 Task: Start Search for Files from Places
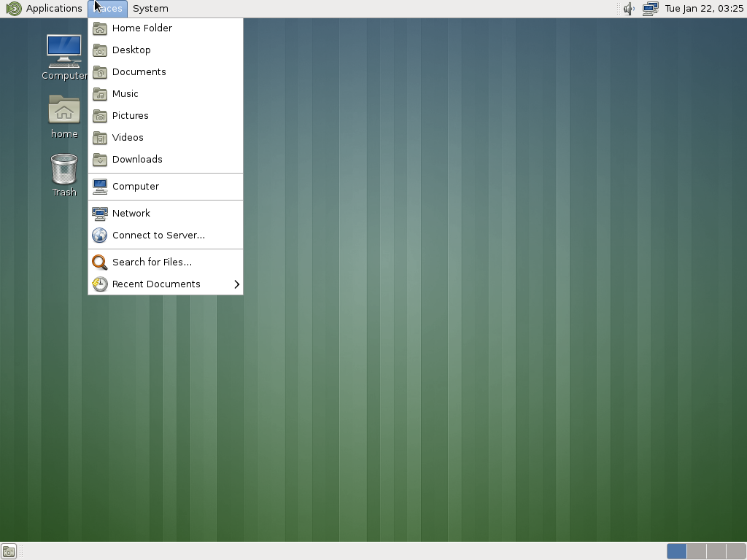pos(151,262)
